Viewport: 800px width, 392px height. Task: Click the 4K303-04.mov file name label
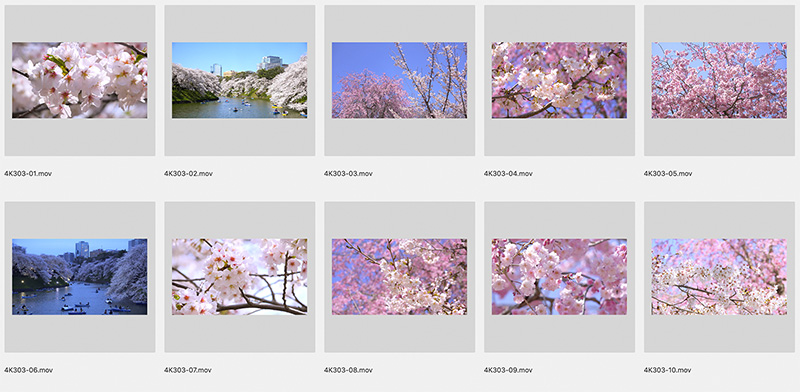pos(508,174)
